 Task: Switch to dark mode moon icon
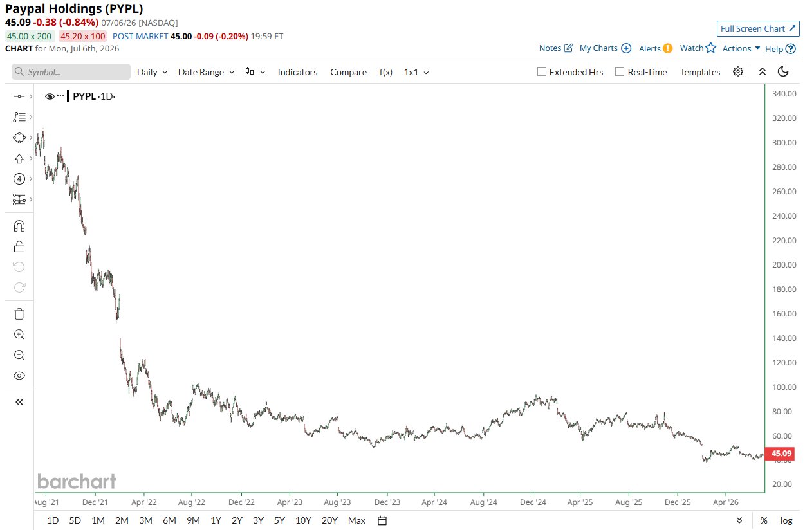(783, 71)
